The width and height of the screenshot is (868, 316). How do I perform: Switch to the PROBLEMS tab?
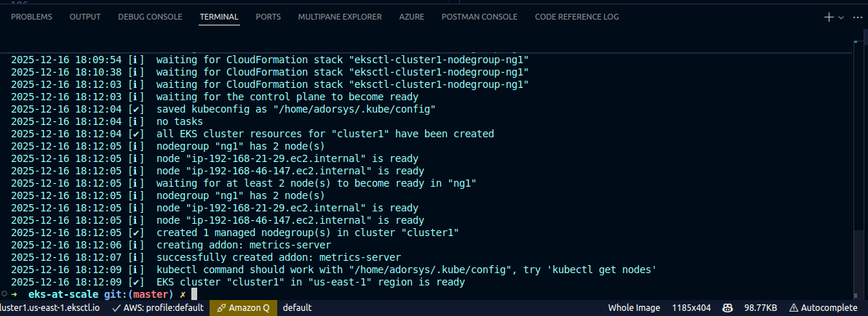tap(31, 17)
